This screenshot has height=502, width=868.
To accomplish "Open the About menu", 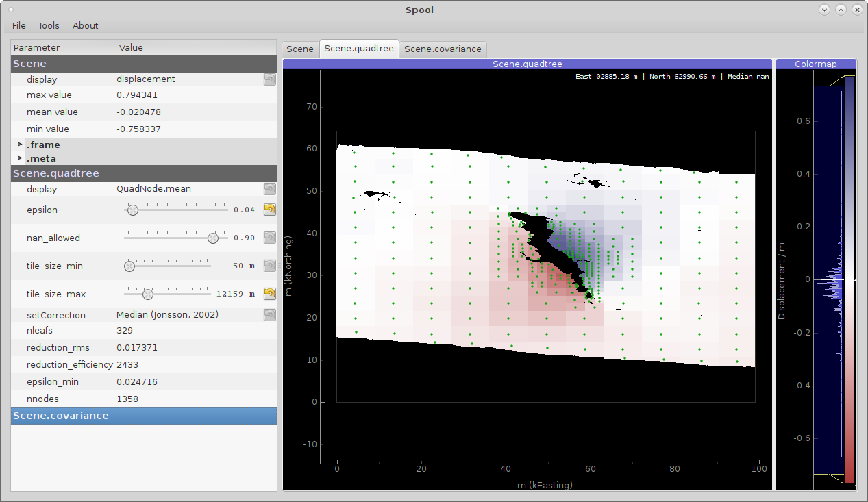I will point(86,25).
